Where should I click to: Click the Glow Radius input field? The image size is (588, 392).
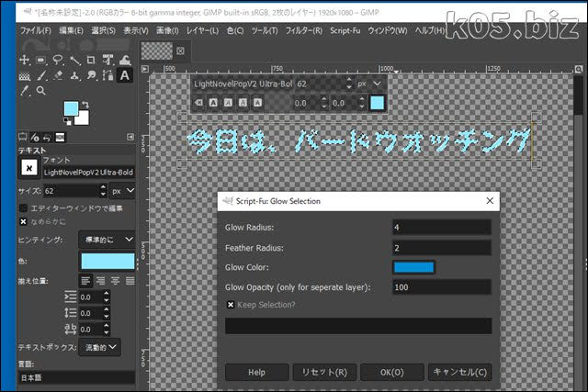coord(441,227)
